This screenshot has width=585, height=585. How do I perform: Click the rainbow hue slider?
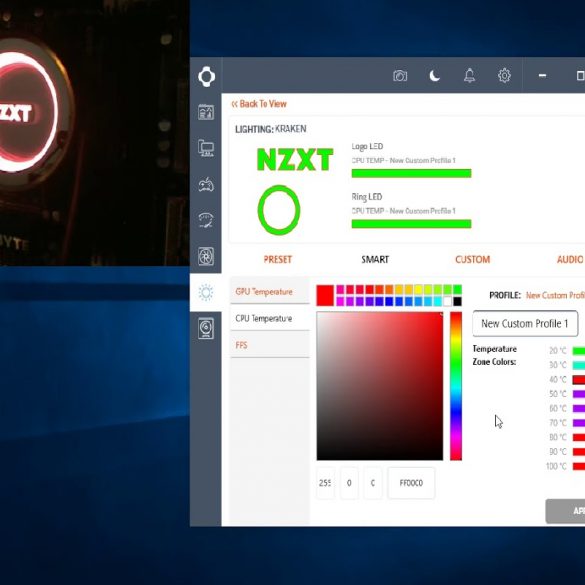coord(456,386)
